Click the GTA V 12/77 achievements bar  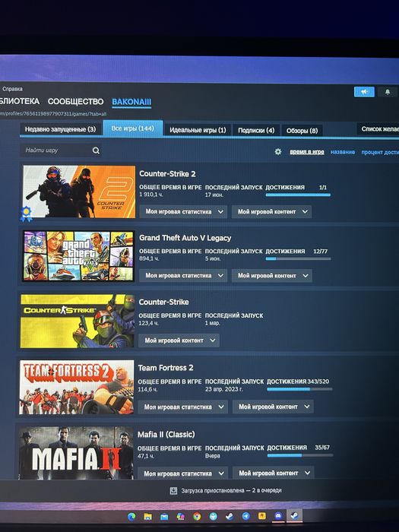pos(298,258)
